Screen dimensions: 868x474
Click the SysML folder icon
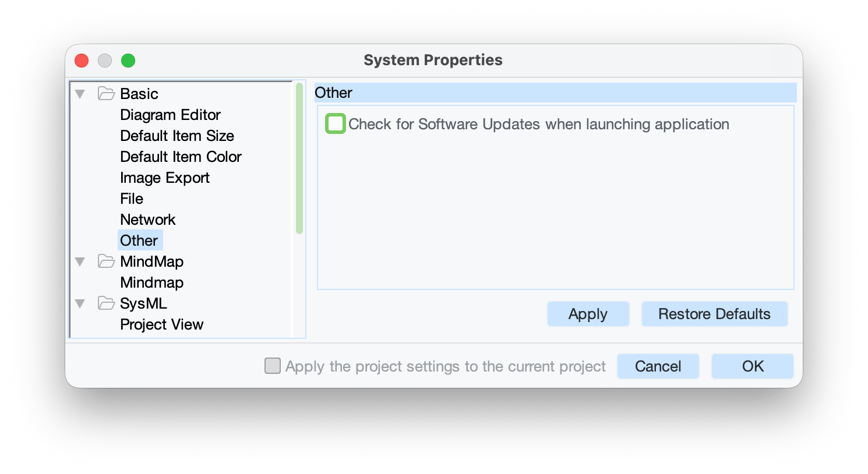106,303
